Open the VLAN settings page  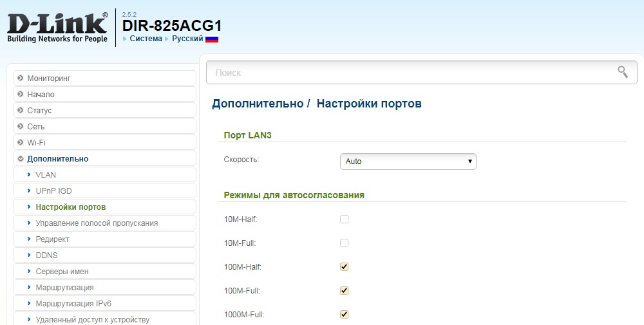[46, 174]
